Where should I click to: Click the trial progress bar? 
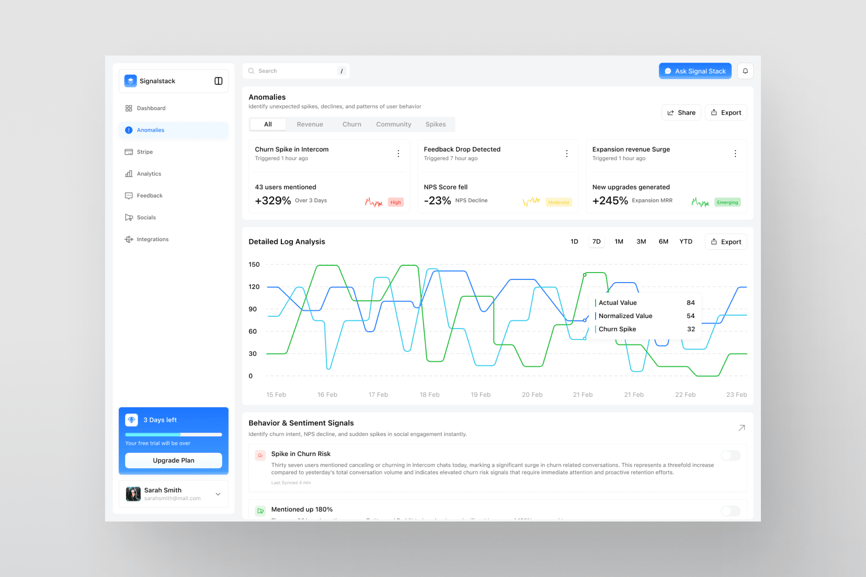173,434
